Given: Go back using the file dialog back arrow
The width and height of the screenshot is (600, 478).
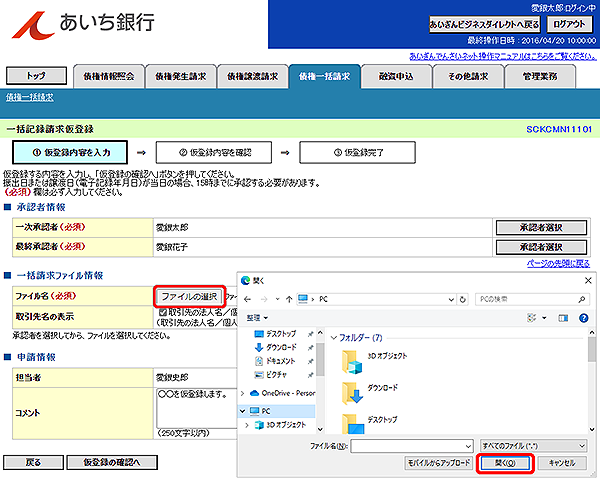Looking at the screenshot, I should click(x=248, y=299).
